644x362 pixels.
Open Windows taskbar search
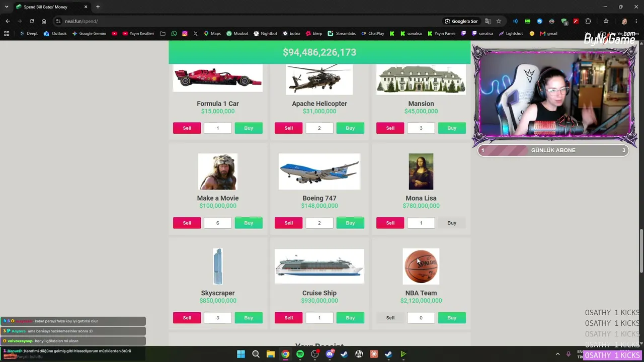(256, 354)
